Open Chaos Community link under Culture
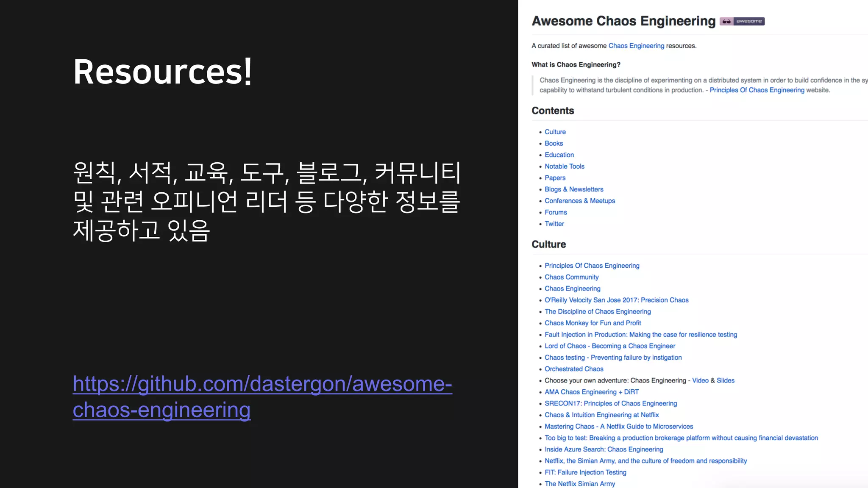 571,277
